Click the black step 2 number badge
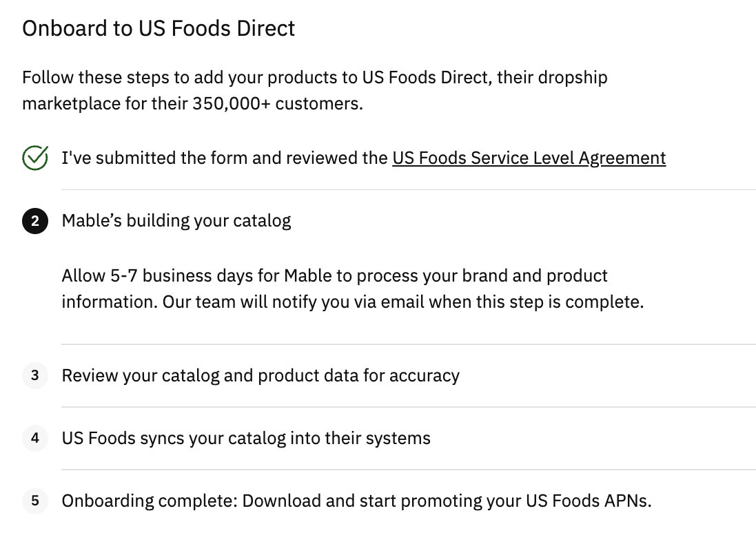The width and height of the screenshot is (756, 535). click(35, 221)
